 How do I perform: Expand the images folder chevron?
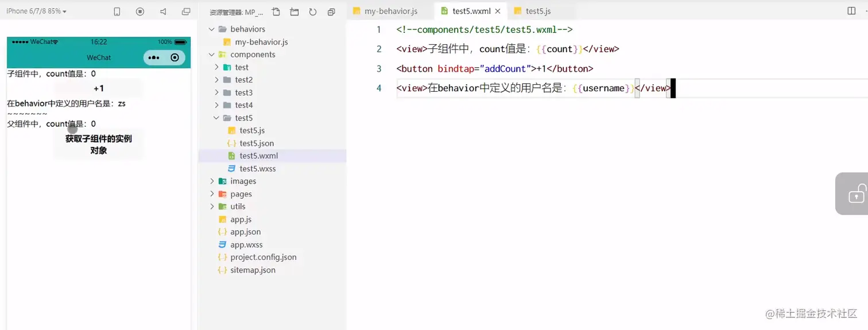click(x=212, y=181)
